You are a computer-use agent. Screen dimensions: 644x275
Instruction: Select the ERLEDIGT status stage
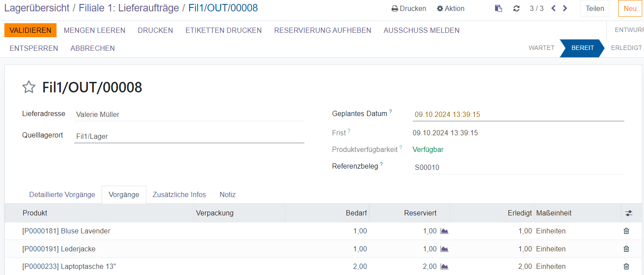(626, 48)
